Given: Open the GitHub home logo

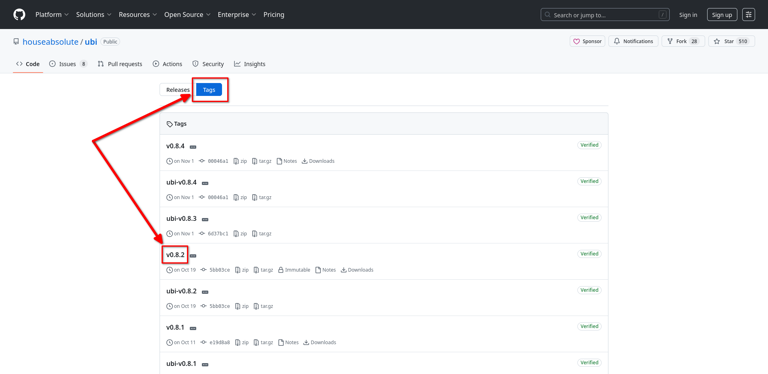Looking at the screenshot, I should [19, 15].
